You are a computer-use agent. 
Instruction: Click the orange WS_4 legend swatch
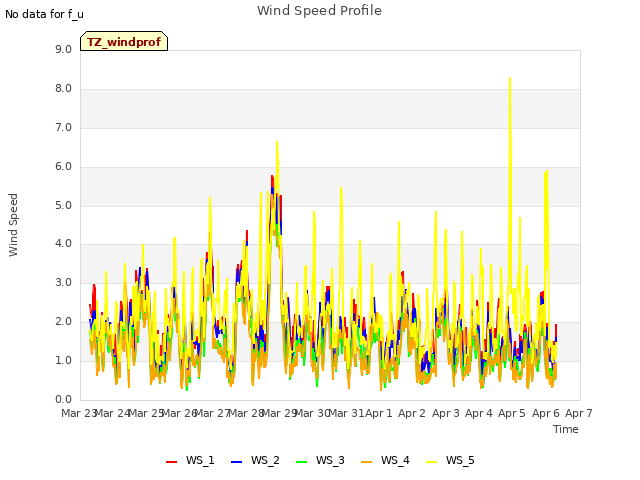pos(367,462)
